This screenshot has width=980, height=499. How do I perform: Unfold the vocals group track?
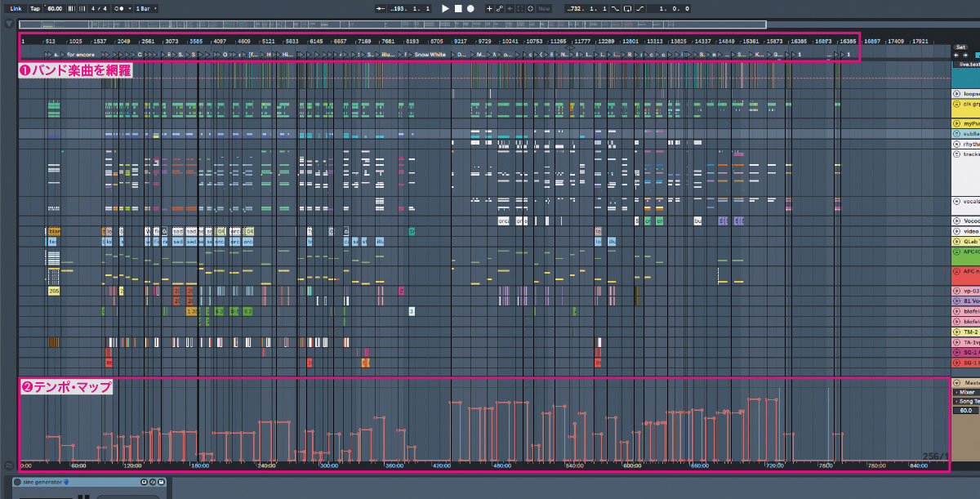point(957,201)
